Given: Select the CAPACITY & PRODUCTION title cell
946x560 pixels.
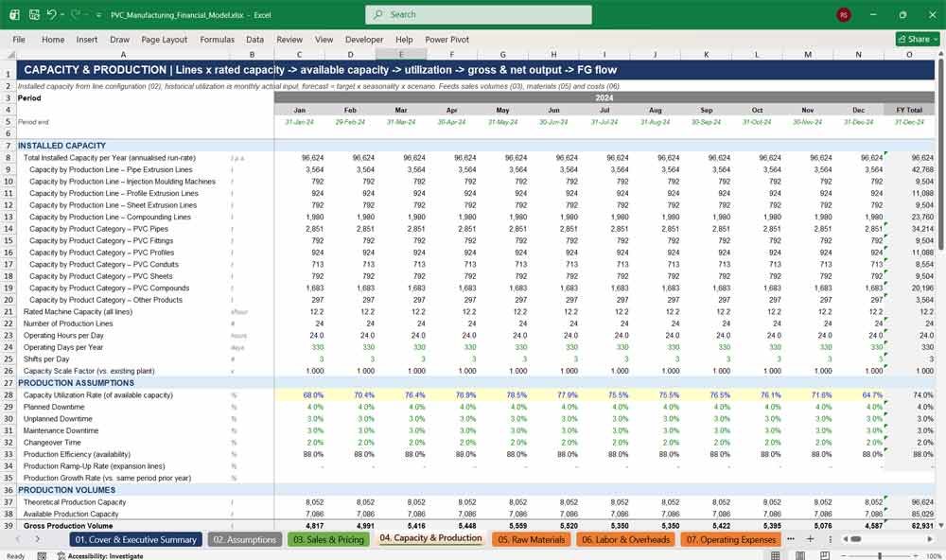Looking at the screenshot, I should pos(476,70).
